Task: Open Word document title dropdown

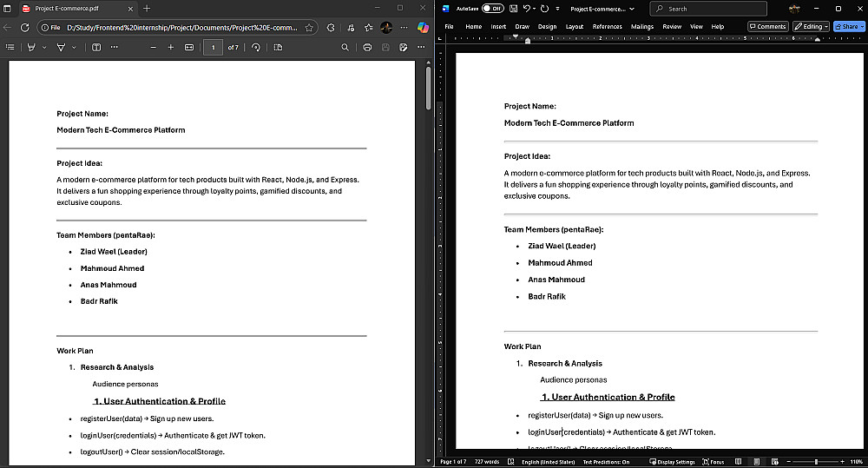Action: click(632, 9)
